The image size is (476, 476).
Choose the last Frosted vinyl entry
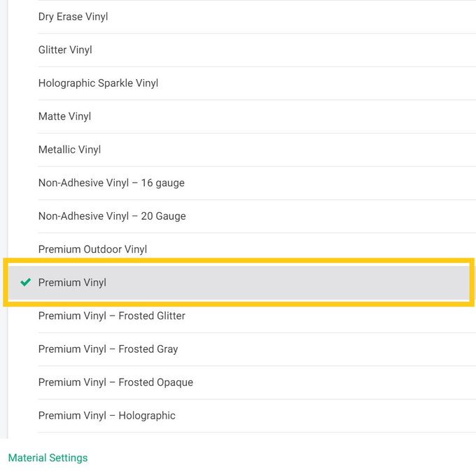[115, 382]
